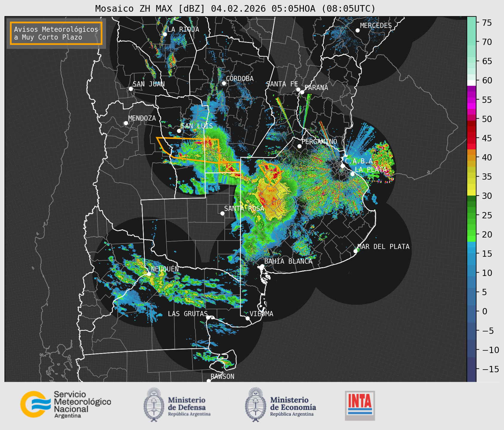The image size is (504, 430).
Task: Click the RAWSON city marker dot
Action: click(209, 381)
